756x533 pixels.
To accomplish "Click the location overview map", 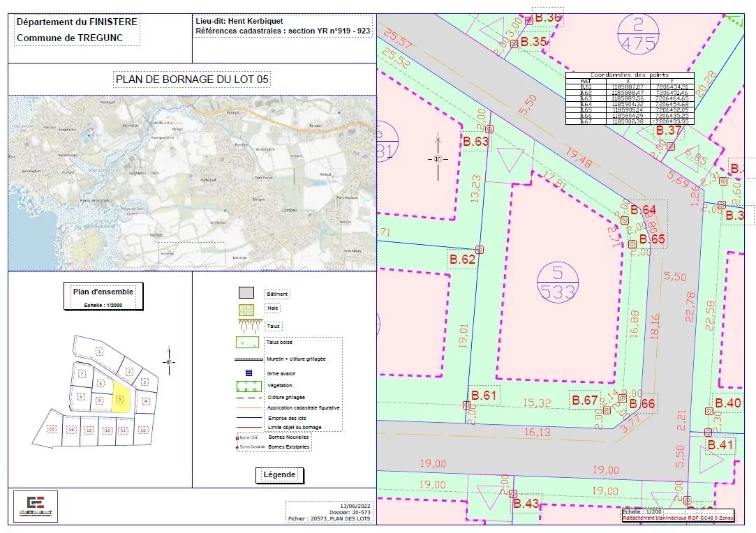I will [x=192, y=183].
